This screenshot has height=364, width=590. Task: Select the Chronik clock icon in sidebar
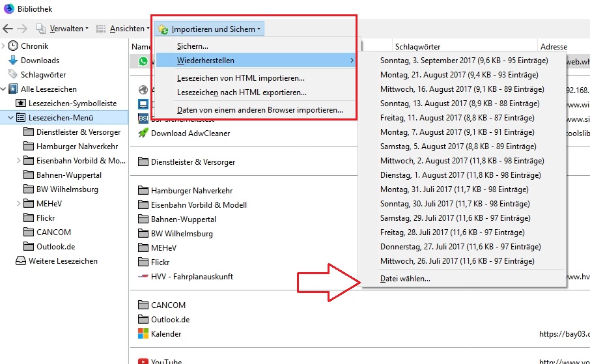tap(13, 46)
